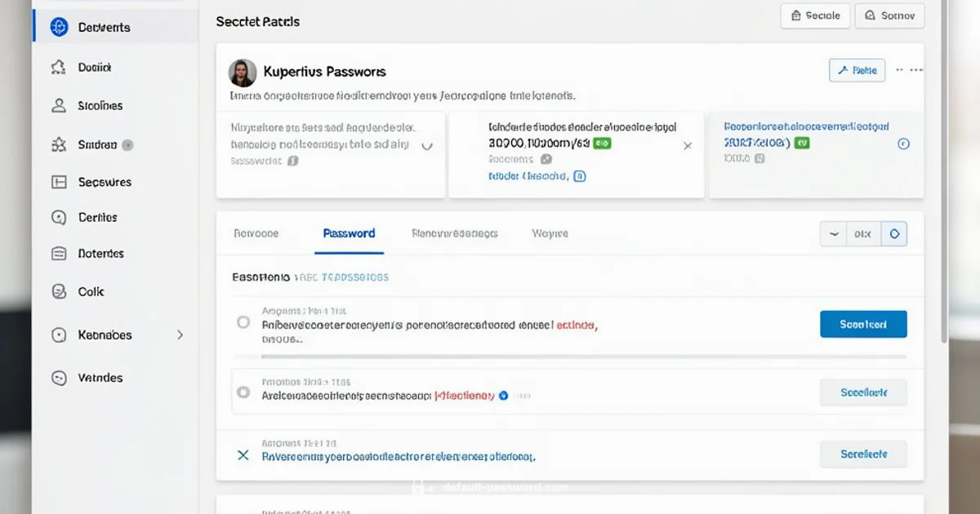Switch to the first overview tab
The image size is (980, 514).
tap(256, 233)
